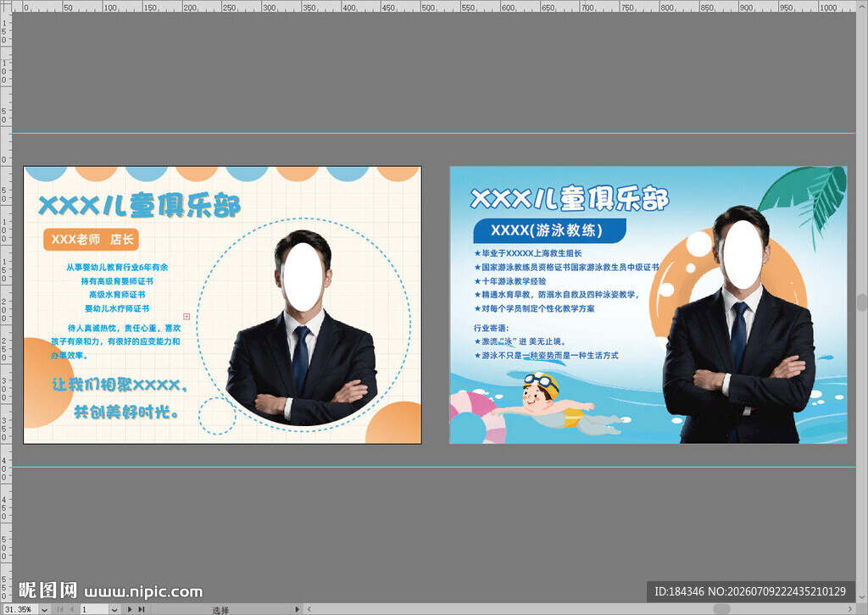Click the artboard number field showing 1
This screenshot has height=615, width=868.
(x=95, y=609)
